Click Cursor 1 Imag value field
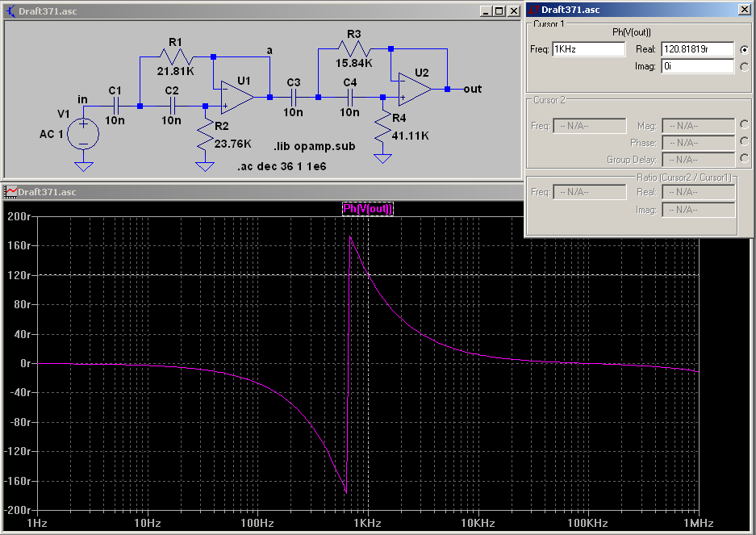The image size is (756, 535). (698, 66)
